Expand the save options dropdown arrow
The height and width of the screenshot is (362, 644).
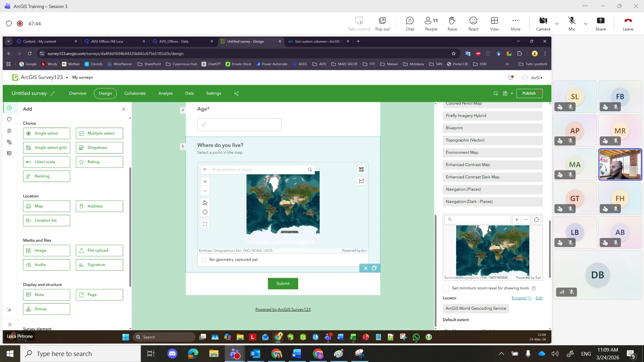click(x=512, y=94)
